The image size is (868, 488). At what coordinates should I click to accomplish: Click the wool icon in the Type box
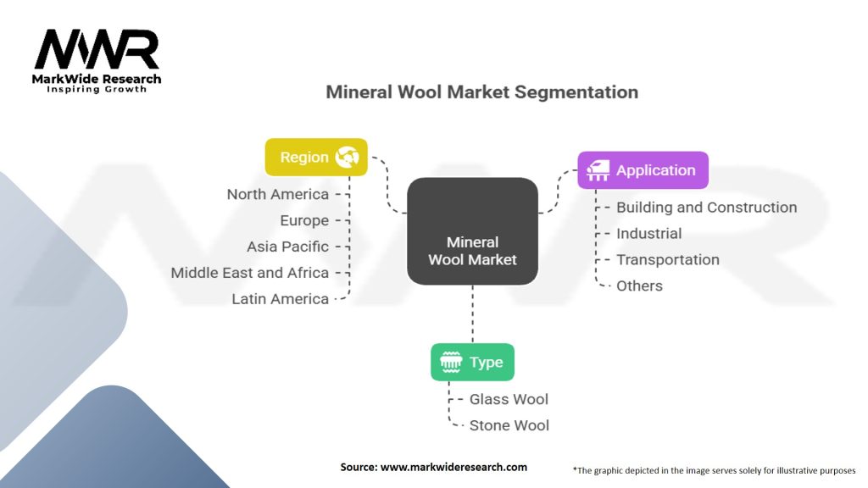(x=450, y=362)
